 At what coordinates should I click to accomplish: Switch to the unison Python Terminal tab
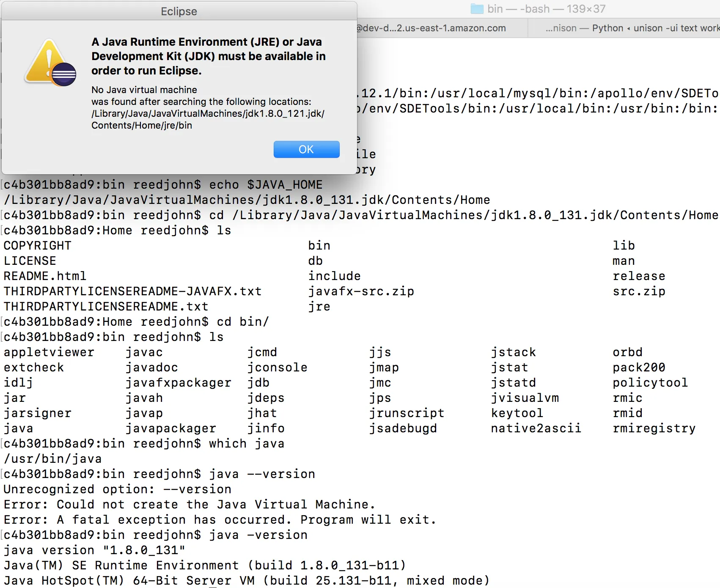tap(624, 28)
